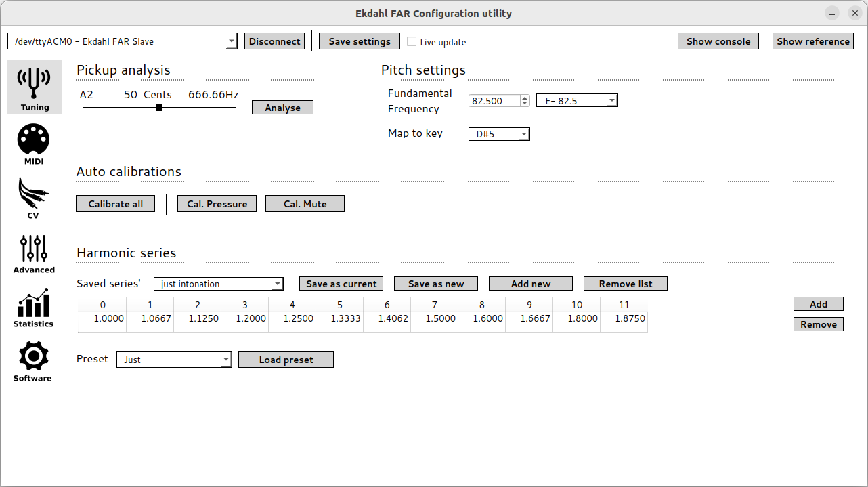Click the Load preset button
The image size is (868, 487).
tap(286, 360)
